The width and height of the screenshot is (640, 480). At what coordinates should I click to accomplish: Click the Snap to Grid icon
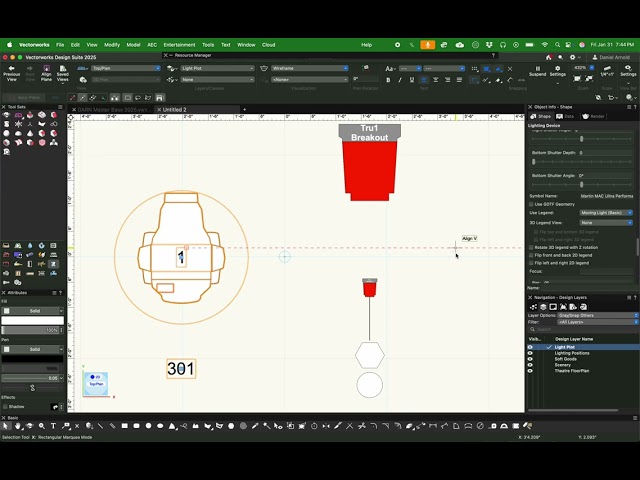[x=474, y=69]
